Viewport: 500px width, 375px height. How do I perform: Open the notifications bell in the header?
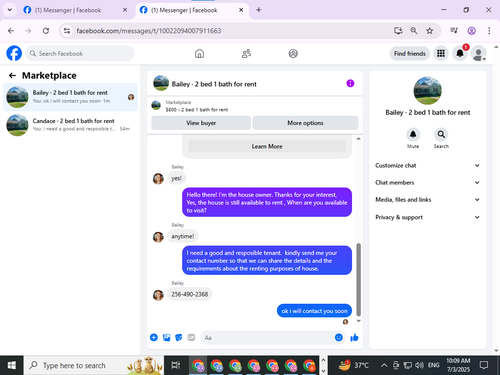460,53
